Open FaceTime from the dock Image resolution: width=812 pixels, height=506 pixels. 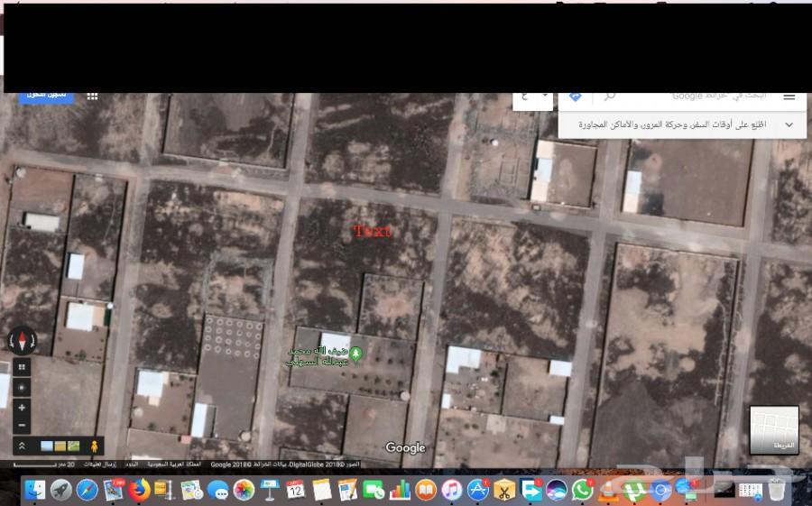click(374, 490)
